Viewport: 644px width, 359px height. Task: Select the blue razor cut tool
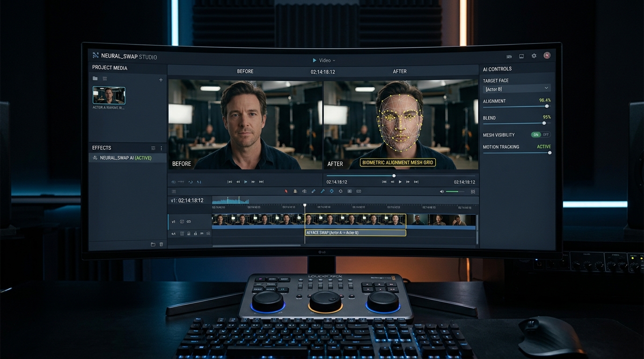click(322, 191)
